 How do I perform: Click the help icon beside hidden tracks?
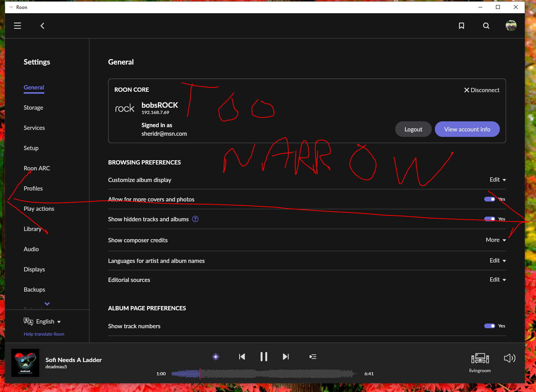pos(195,219)
